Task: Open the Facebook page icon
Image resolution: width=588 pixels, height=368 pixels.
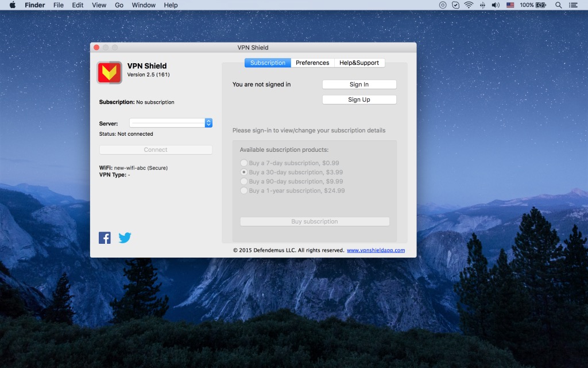Action: (x=105, y=237)
